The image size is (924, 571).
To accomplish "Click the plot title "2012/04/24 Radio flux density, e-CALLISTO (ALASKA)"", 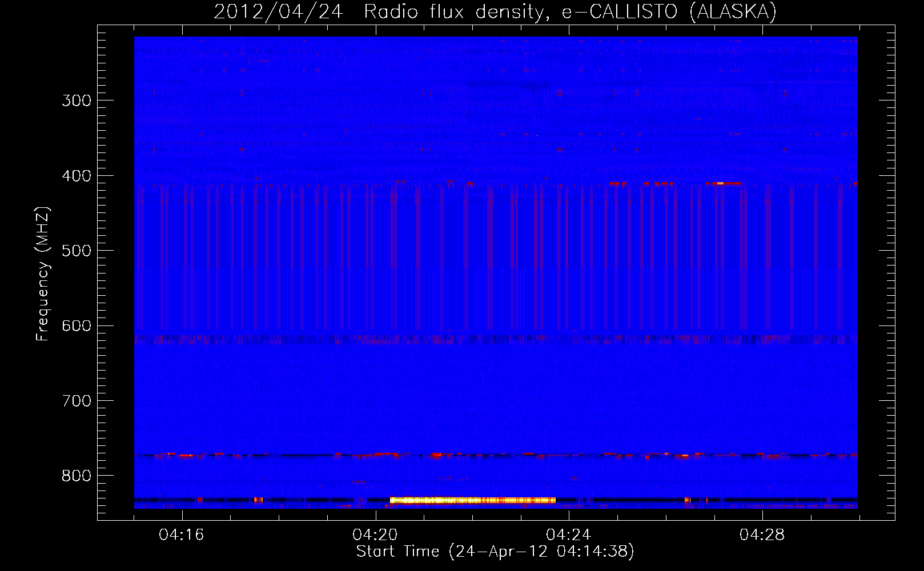I will (495, 11).
